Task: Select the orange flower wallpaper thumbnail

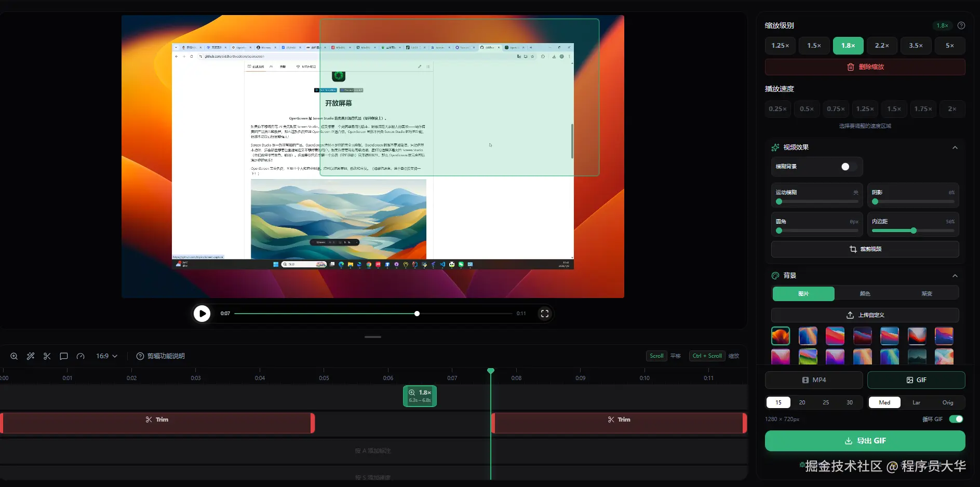Action: pyautogui.click(x=781, y=336)
